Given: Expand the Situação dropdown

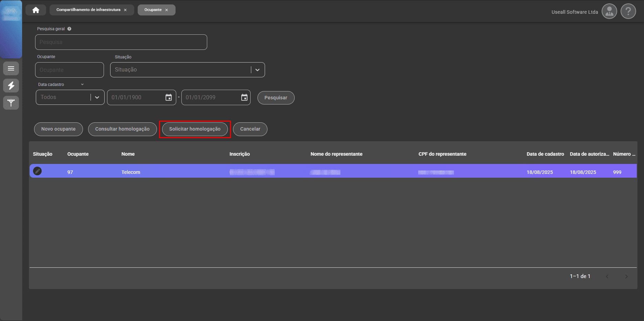Looking at the screenshot, I should click(x=257, y=70).
